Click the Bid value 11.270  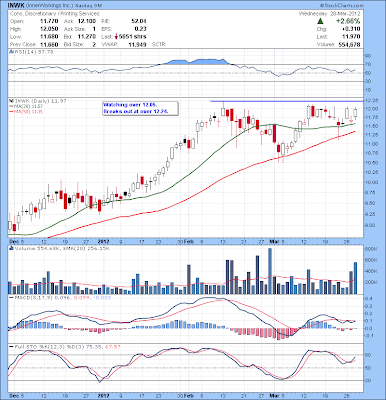pos(87,37)
